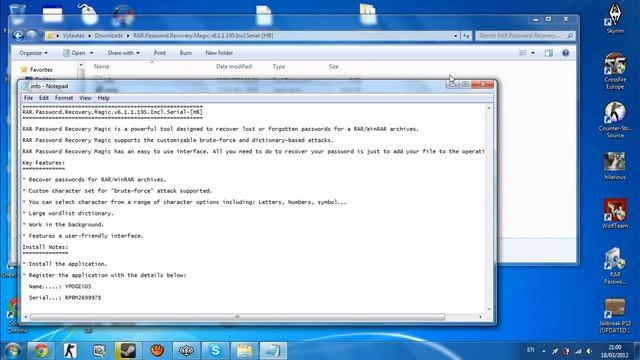Image resolution: width=640 pixels, height=360 pixels.
Task: Change Explorer view mode icon
Action: [x=523, y=53]
